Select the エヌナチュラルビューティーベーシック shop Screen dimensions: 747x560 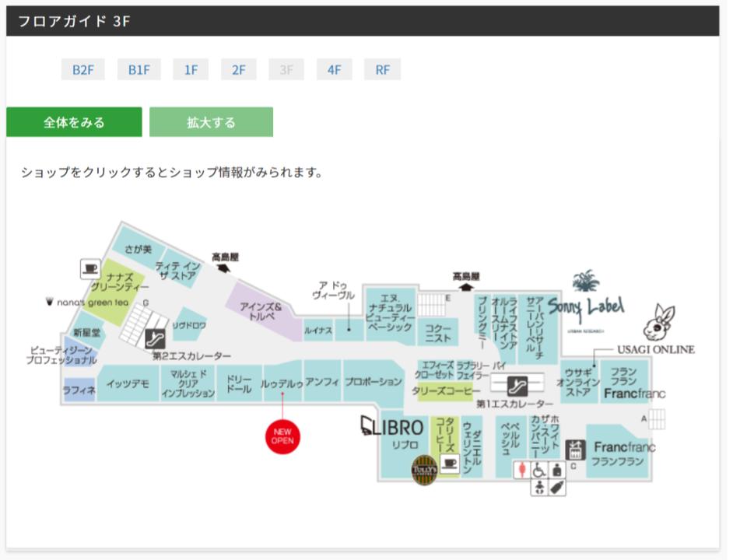click(390, 313)
